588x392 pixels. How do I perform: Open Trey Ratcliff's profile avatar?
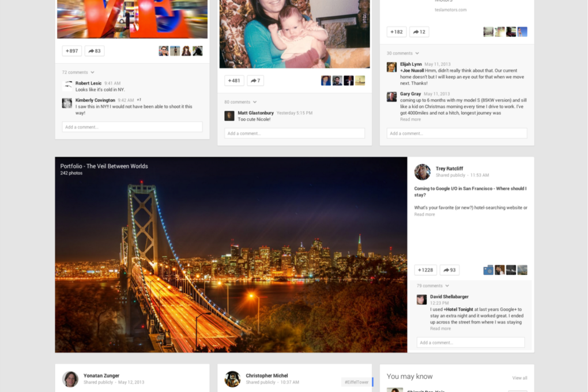click(423, 172)
